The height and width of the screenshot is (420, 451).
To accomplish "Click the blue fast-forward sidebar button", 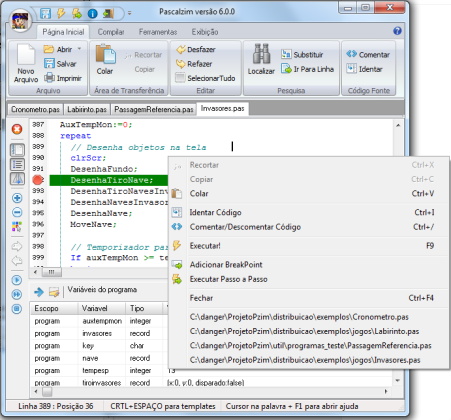I will coord(17,294).
